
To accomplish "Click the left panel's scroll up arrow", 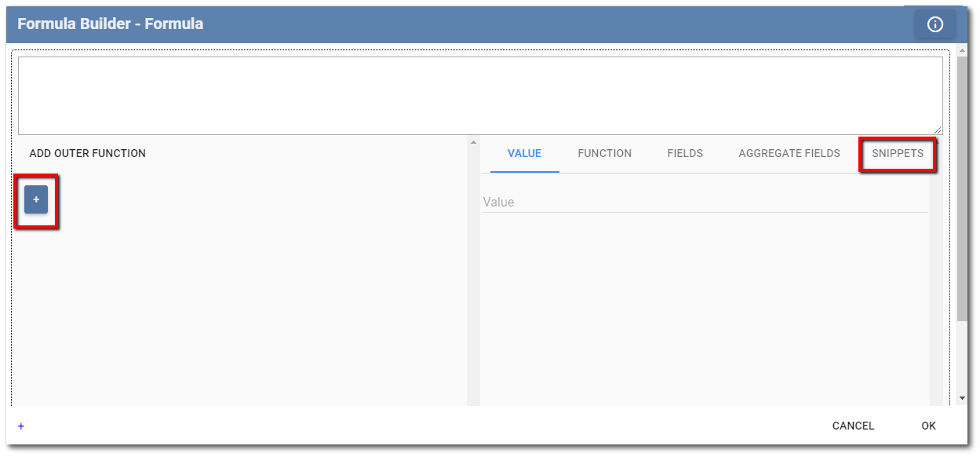I will [x=473, y=142].
